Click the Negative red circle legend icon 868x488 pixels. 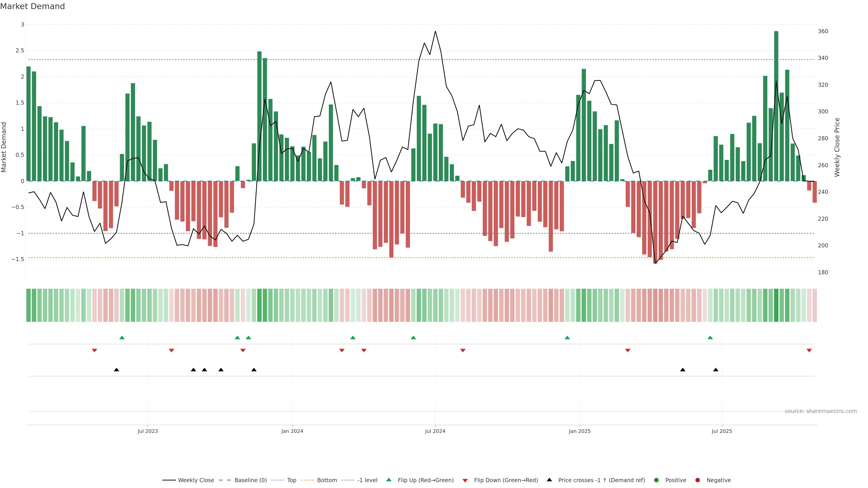(x=698, y=480)
